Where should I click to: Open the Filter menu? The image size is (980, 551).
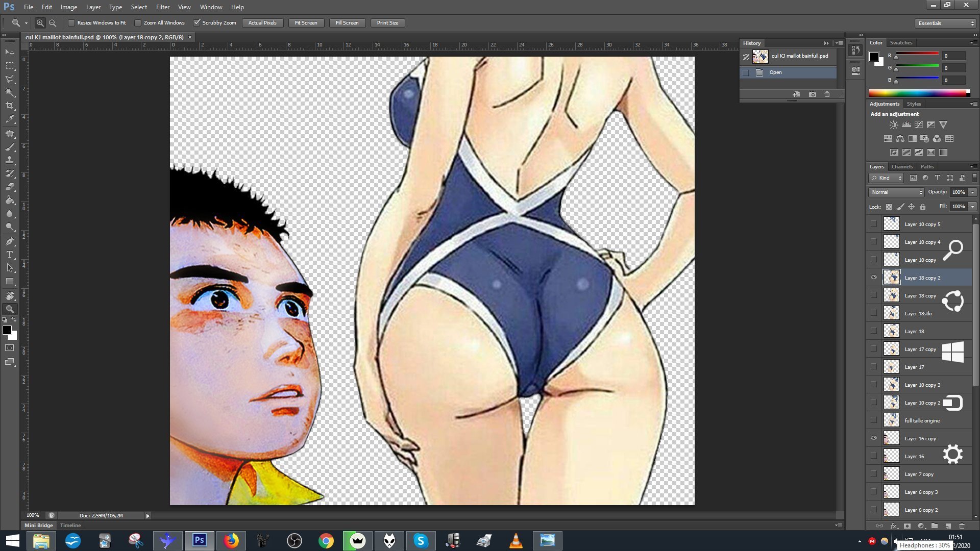(162, 7)
